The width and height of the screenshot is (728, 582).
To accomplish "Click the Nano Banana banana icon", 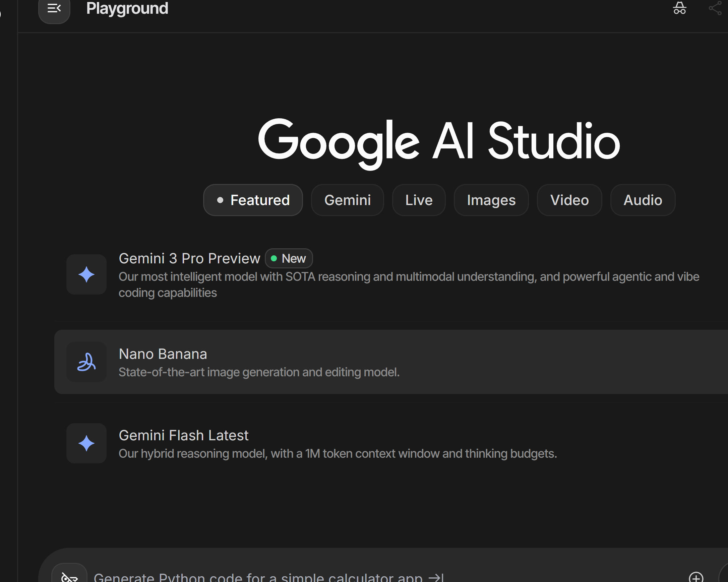I will [x=86, y=362].
